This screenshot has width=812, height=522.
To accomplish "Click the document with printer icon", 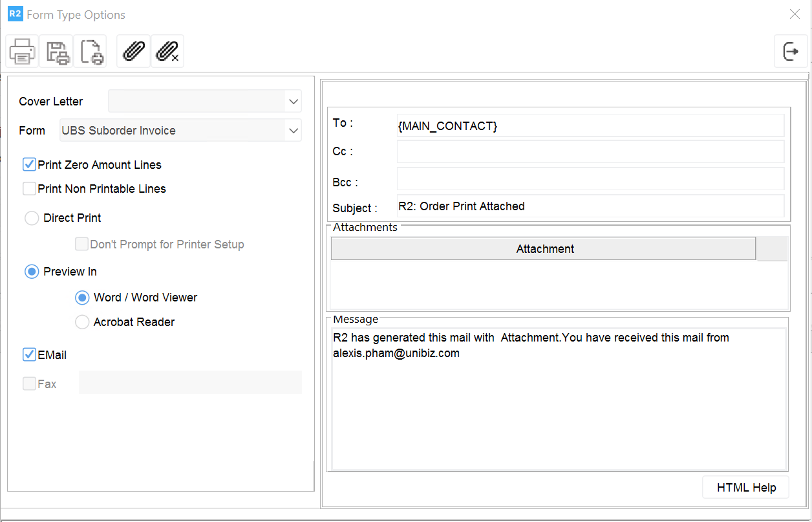I will (x=90, y=52).
